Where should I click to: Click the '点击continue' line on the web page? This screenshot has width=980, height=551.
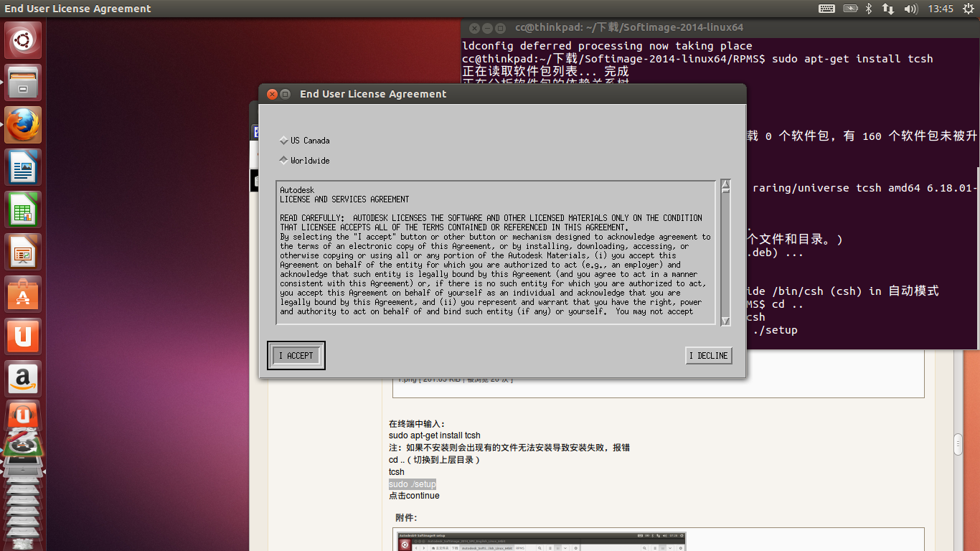pyautogui.click(x=414, y=496)
